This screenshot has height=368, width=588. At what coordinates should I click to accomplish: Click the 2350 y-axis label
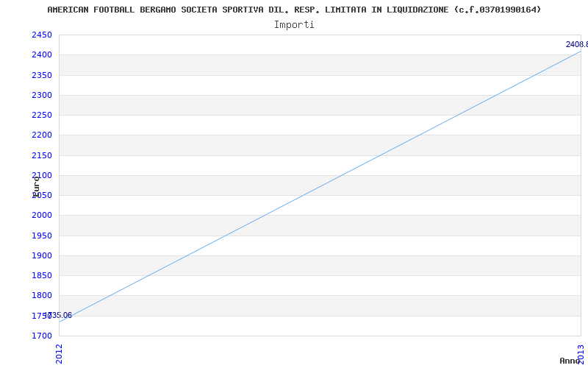[42, 75]
